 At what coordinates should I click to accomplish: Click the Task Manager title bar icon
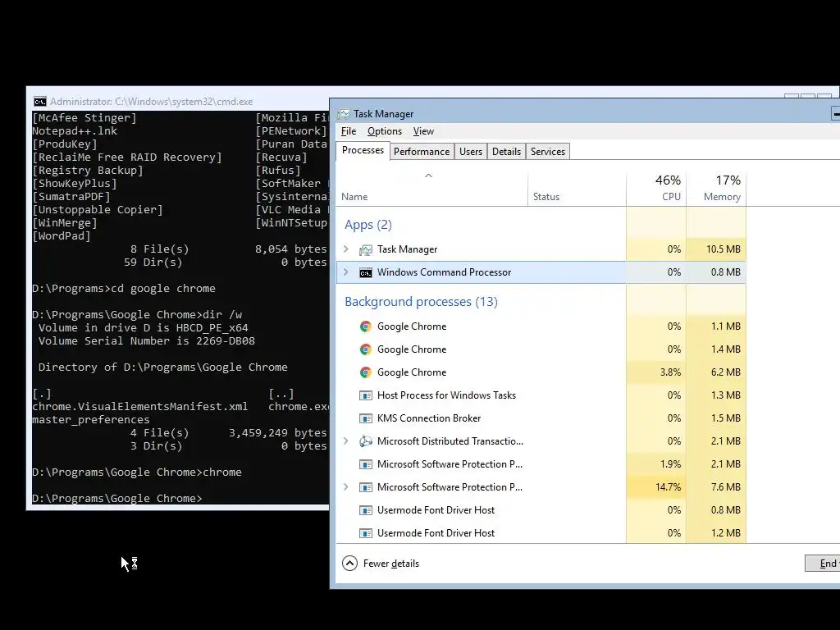[x=344, y=113]
